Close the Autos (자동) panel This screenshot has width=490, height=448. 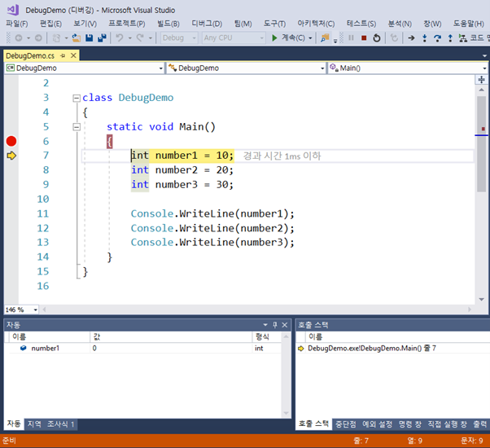285,324
